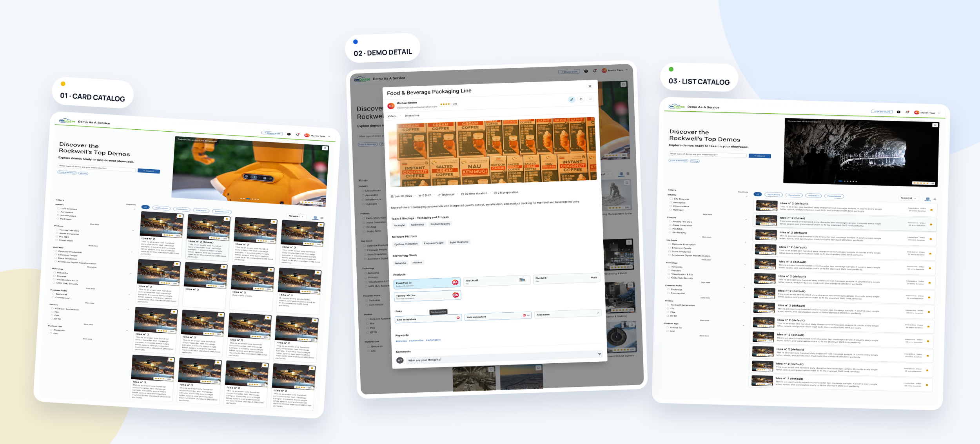Viewport: 980px width, 444px height.
Task: Bookmark the Connected Mine Interactive hero image
Action: coord(935,125)
